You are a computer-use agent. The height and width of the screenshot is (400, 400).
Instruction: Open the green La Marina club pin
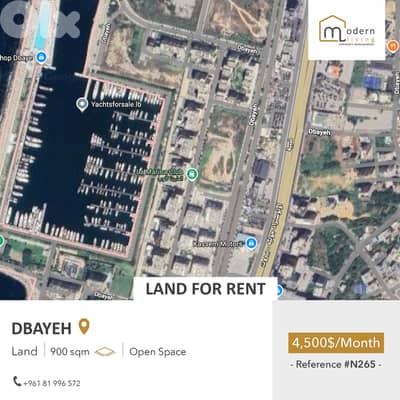click(191, 174)
